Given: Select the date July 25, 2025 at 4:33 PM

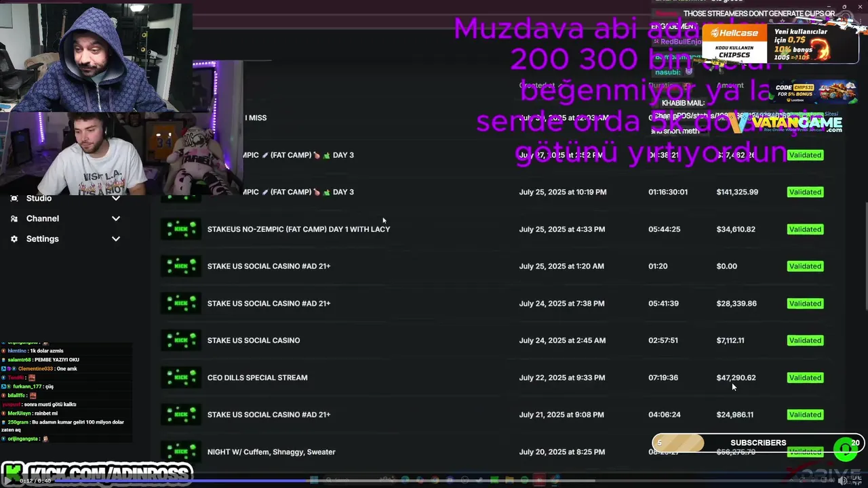Looking at the screenshot, I should click(x=562, y=229).
